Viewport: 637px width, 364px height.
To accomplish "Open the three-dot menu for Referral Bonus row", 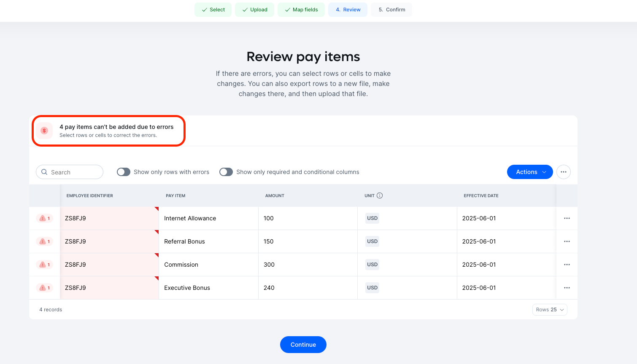I will click(567, 241).
